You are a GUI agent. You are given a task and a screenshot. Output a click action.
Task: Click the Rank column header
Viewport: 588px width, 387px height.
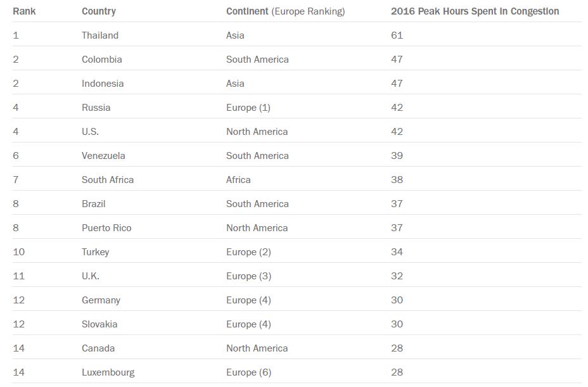click(x=24, y=11)
